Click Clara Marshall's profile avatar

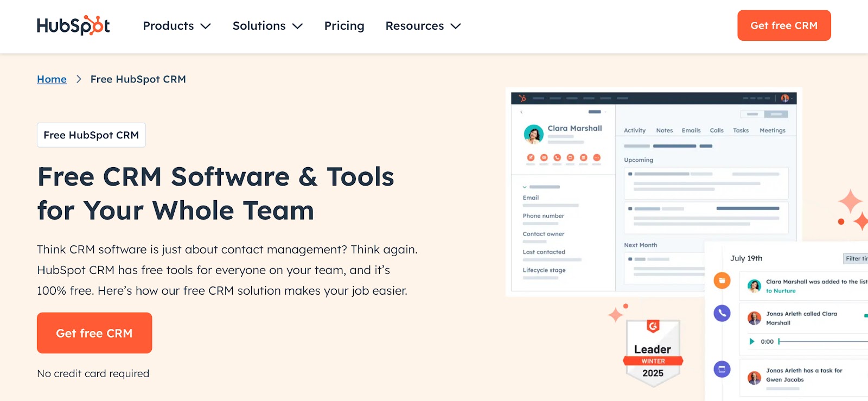coord(533,134)
